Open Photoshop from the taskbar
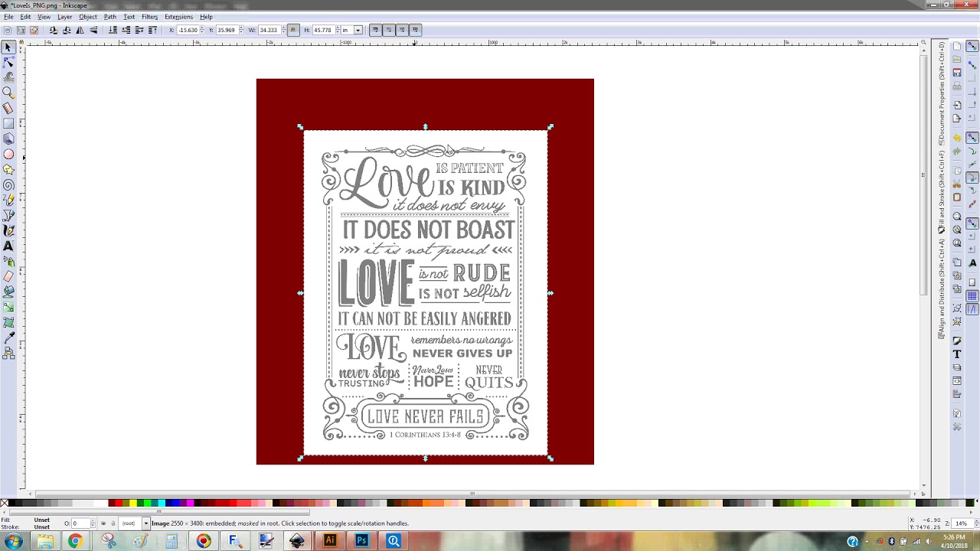Viewport: 980px width, 551px height. [x=361, y=541]
